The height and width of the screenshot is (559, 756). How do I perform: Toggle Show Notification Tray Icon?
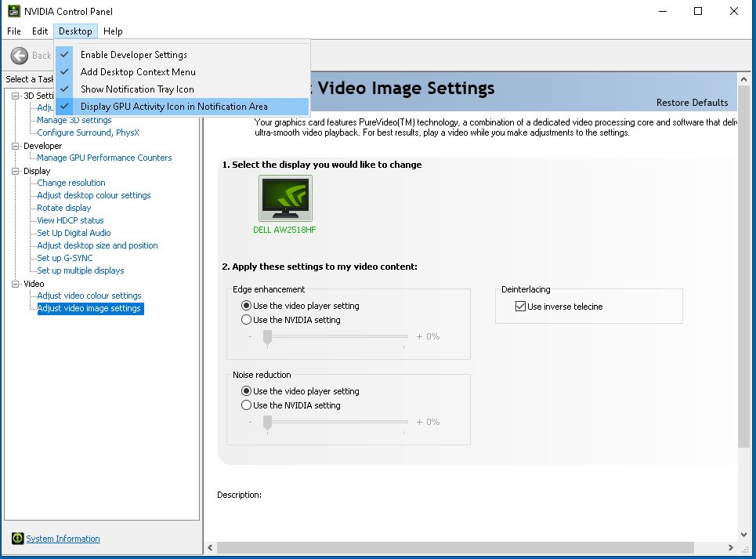point(183,89)
